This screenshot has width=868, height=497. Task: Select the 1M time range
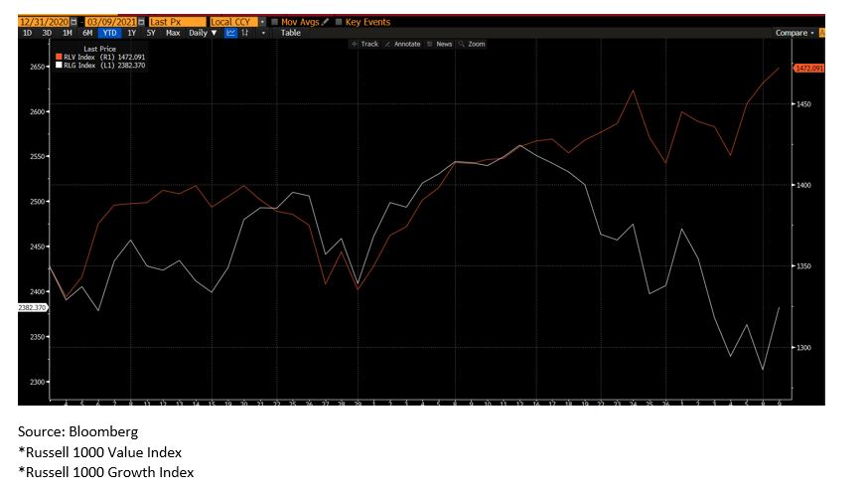[67, 33]
